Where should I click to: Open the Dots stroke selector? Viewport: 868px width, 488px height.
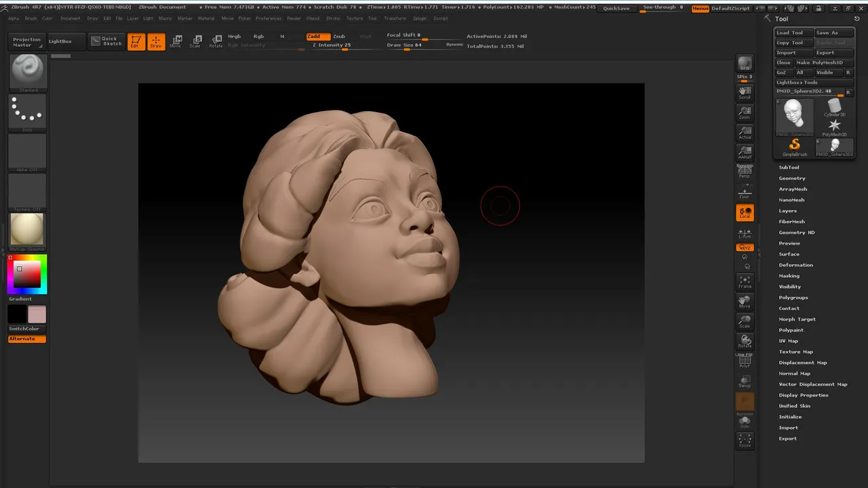[x=28, y=112]
